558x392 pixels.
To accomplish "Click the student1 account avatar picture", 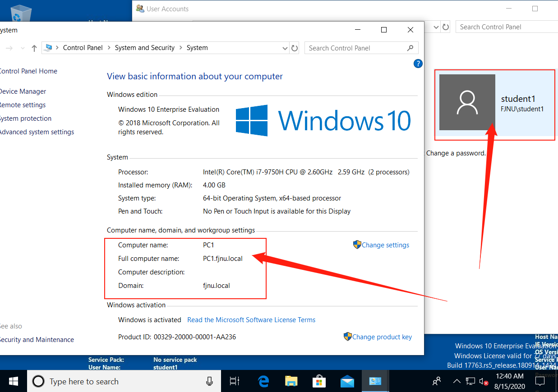I will click(x=467, y=103).
